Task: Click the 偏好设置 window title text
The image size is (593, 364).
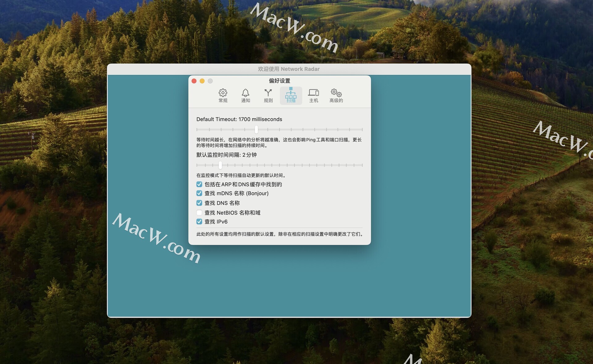Action: 280,81
